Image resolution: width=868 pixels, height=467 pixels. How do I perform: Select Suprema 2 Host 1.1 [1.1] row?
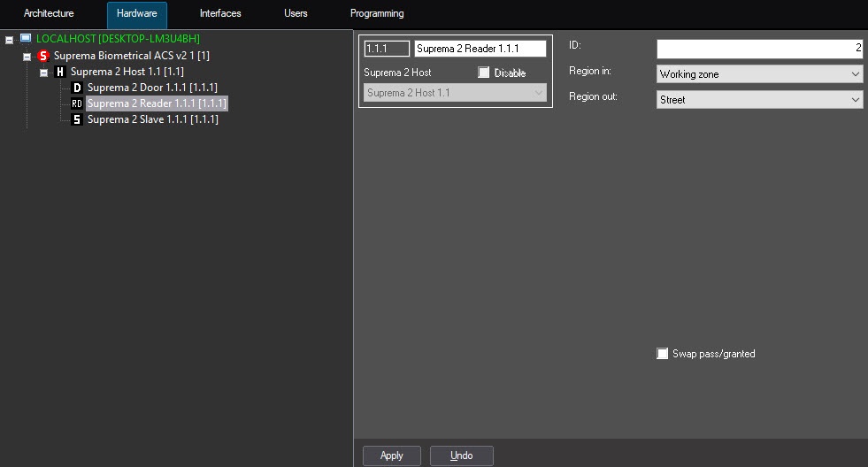coord(127,72)
